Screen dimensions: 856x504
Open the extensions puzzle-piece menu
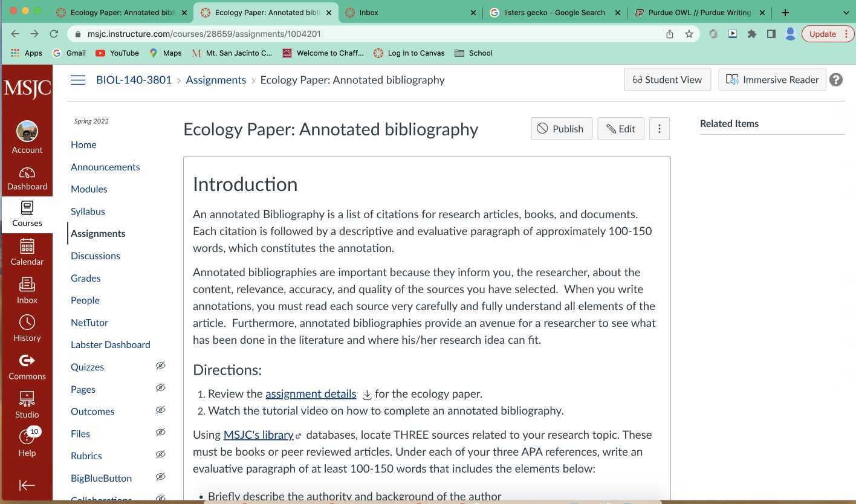pyautogui.click(x=752, y=34)
